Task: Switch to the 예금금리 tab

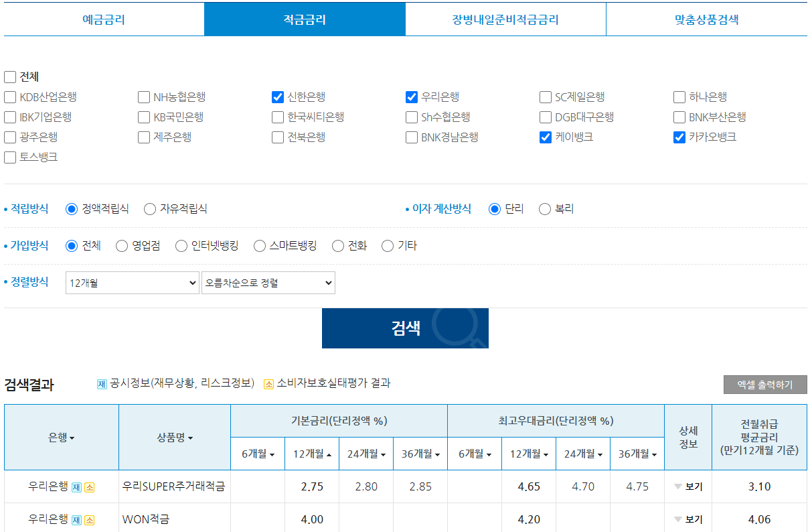Action: tap(102, 19)
